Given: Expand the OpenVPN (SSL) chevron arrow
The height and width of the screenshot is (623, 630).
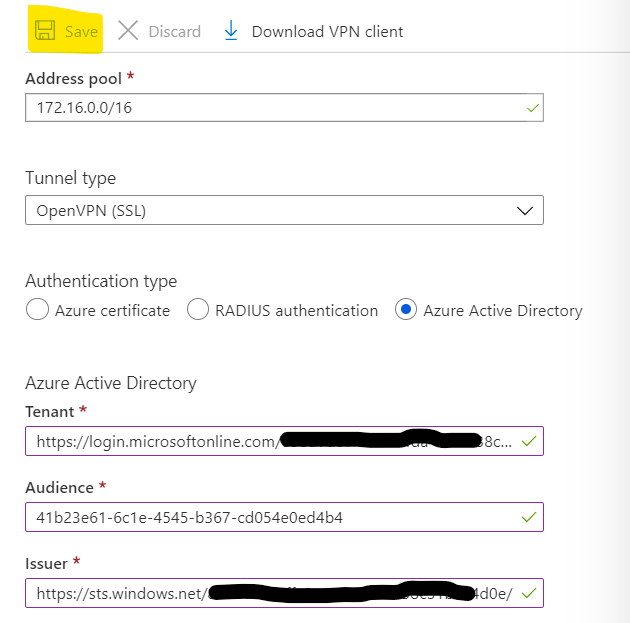Looking at the screenshot, I should click(x=525, y=211).
